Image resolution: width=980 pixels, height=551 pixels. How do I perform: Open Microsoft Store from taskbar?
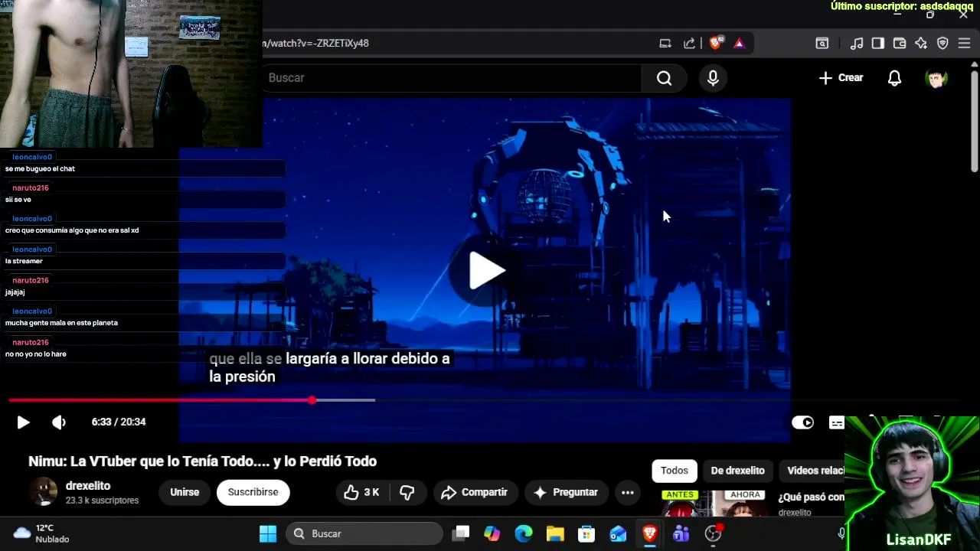click(x=586, y=533)
